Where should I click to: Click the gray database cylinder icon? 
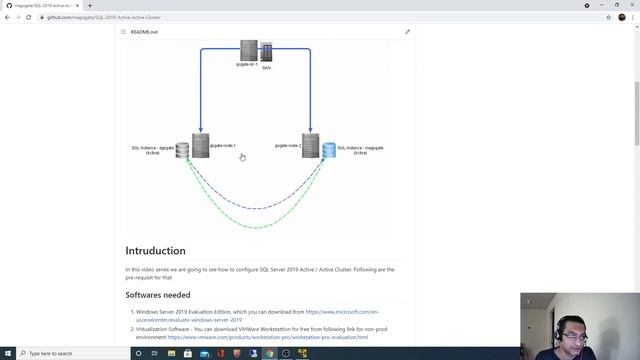point(182,150)
